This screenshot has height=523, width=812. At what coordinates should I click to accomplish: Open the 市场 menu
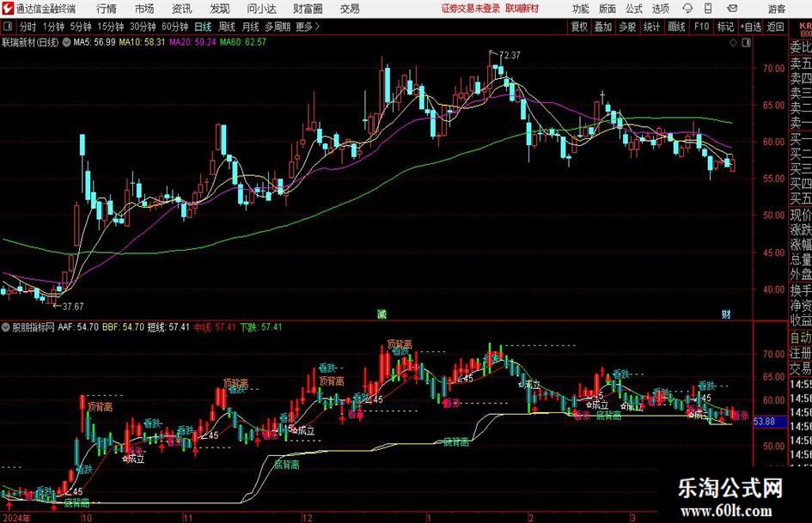click(144, 9)
